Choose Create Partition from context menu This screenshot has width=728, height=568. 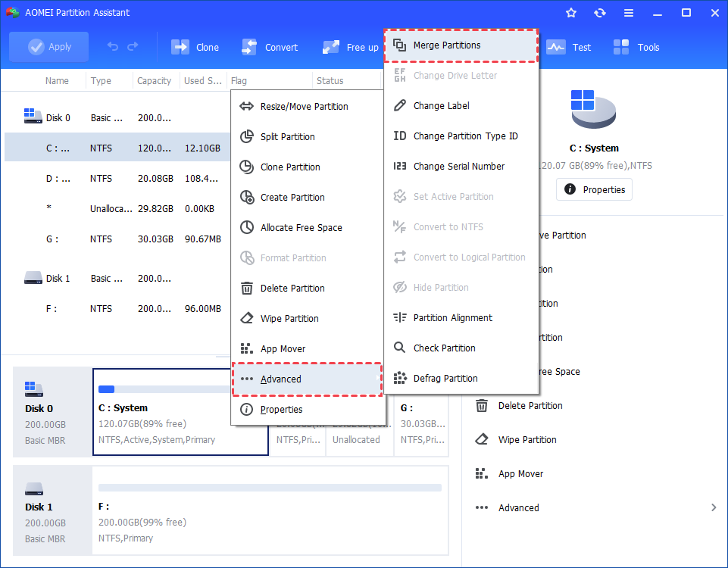308,197
